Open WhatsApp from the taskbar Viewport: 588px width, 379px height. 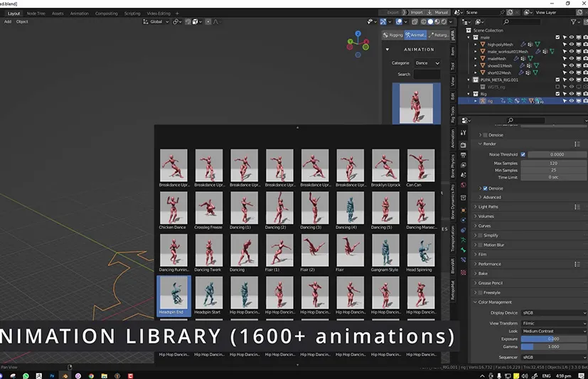[x=26, y=375]
